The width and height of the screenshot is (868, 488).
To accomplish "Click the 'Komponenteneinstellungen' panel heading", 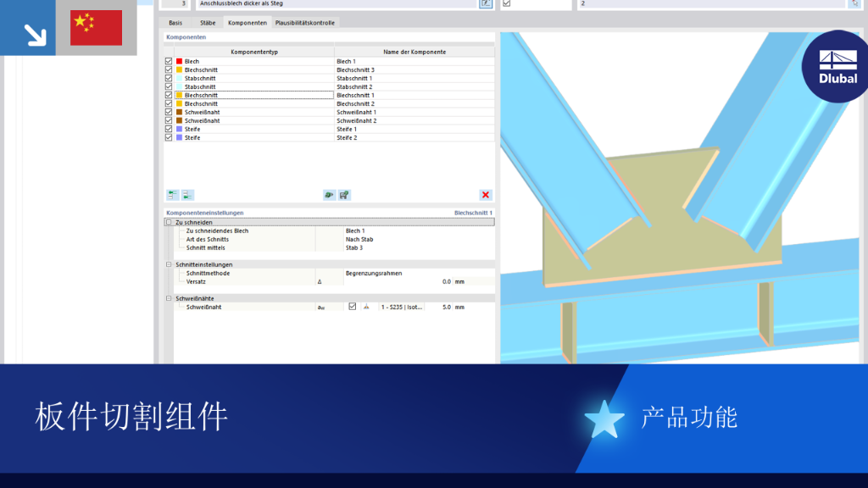I will 205,213.
